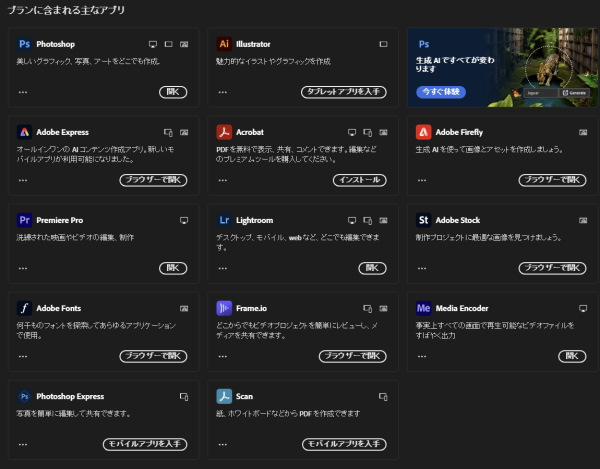Screen dimensions: 600x469
Task: Click the Premiere Pro app icon
Action: [x=24, y=220]
